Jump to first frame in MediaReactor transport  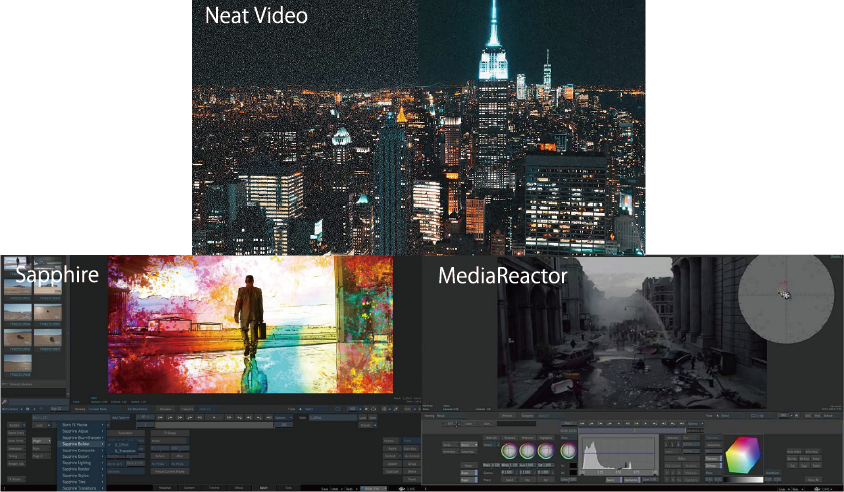(x=582, y=423)
